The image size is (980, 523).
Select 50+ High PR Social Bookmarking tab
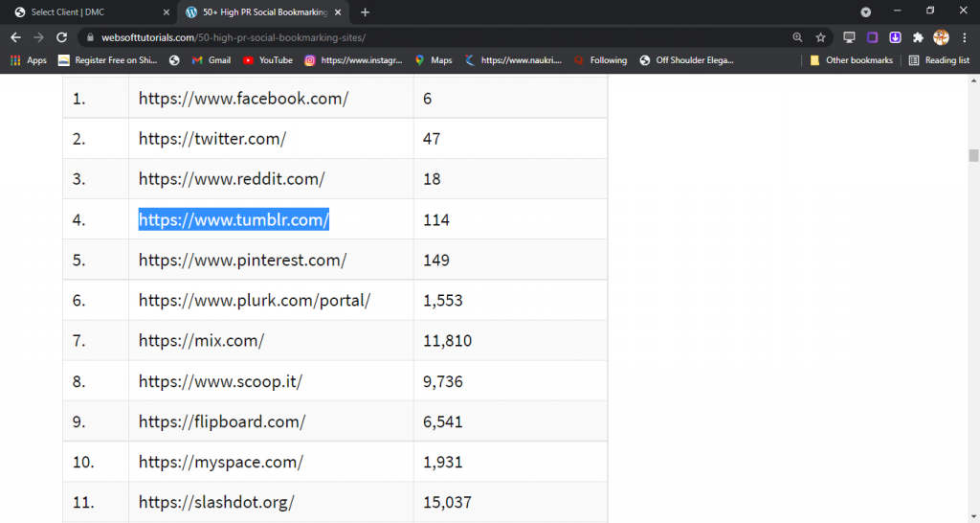pos(264,11)
